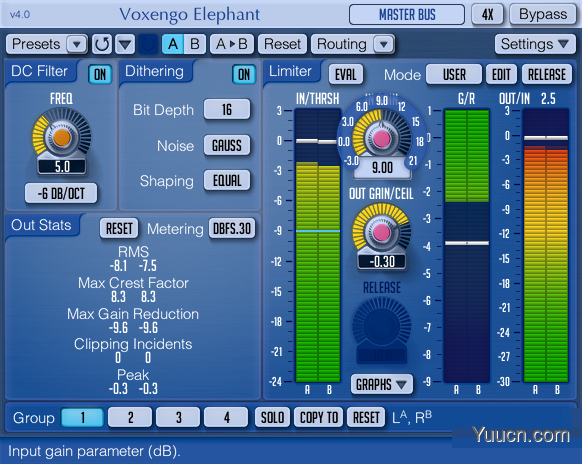Open the -6 DB/OCT slope selector

(x=61, y=193)
